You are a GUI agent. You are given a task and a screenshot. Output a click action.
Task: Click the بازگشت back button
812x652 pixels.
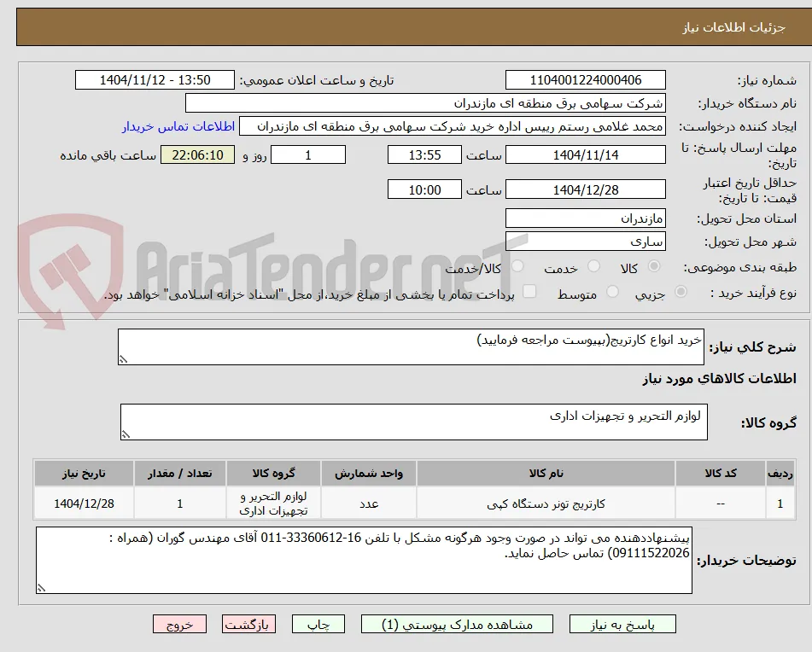(248, 624)
